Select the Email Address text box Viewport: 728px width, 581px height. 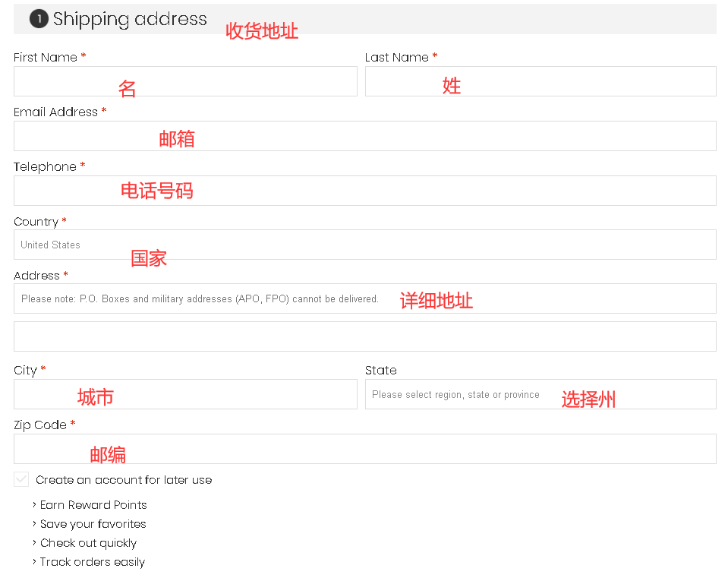tap(364, 136)
